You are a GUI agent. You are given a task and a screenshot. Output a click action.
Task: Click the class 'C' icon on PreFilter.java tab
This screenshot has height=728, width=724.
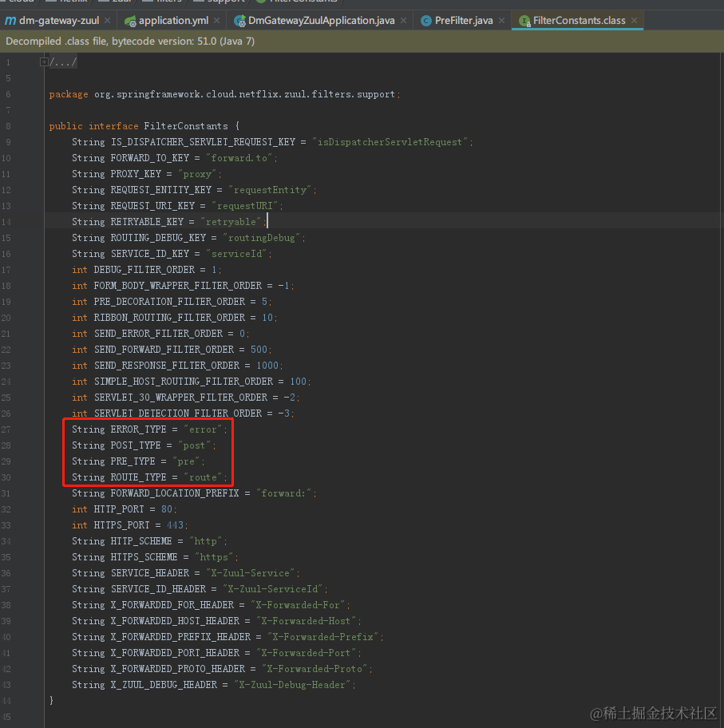[x=425, y=21]
